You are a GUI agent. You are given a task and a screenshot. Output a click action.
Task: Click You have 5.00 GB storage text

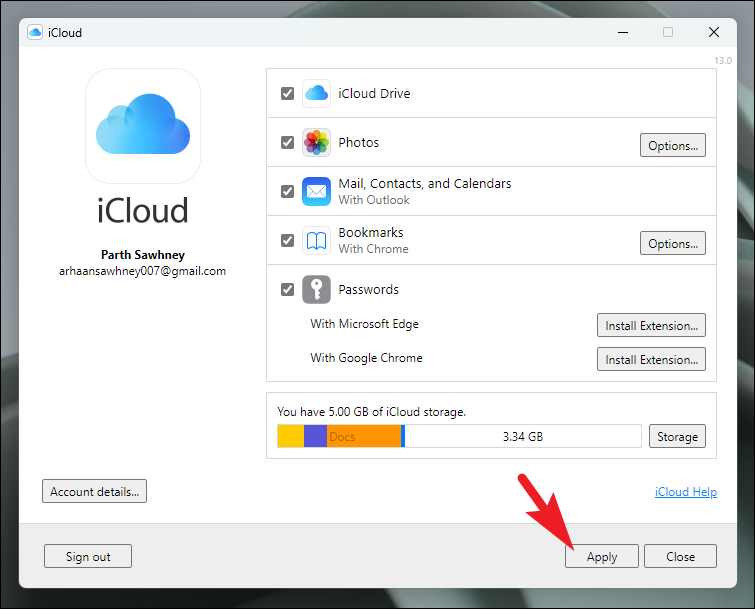(372, 412)
